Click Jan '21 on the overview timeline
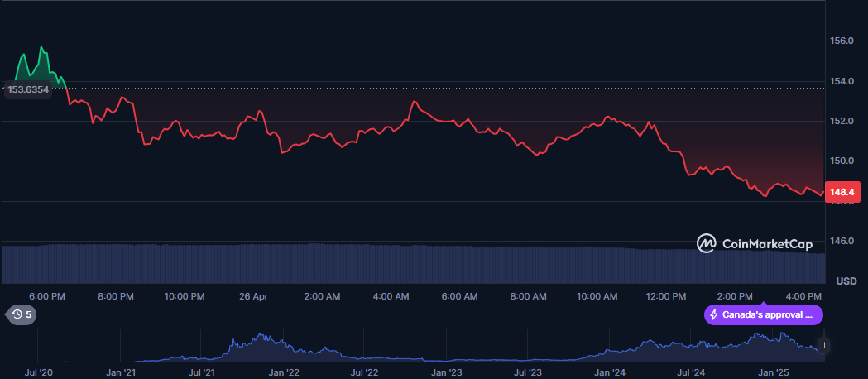Viewport: 868px width, 379px height. click(x=121, y=372)
